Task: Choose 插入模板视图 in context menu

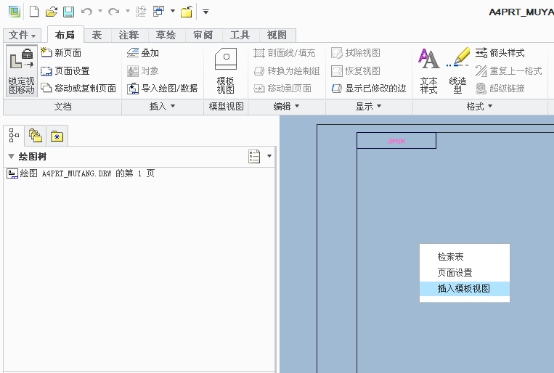Action: coord(464,289)
